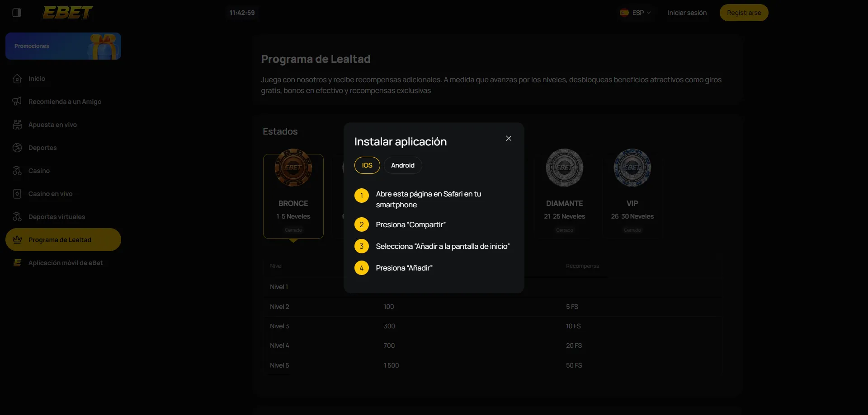
Task: Open the Casino menu item
Action: (x=63, y=171)
